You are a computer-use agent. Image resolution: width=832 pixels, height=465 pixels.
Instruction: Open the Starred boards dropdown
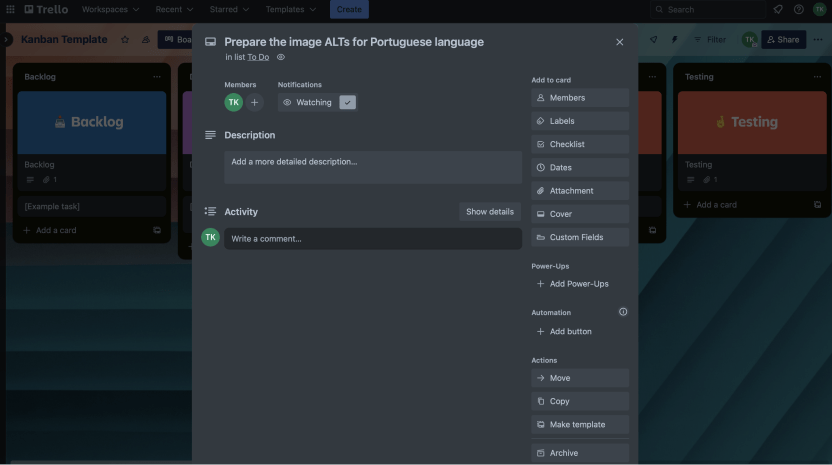click(x=229, y=9)
